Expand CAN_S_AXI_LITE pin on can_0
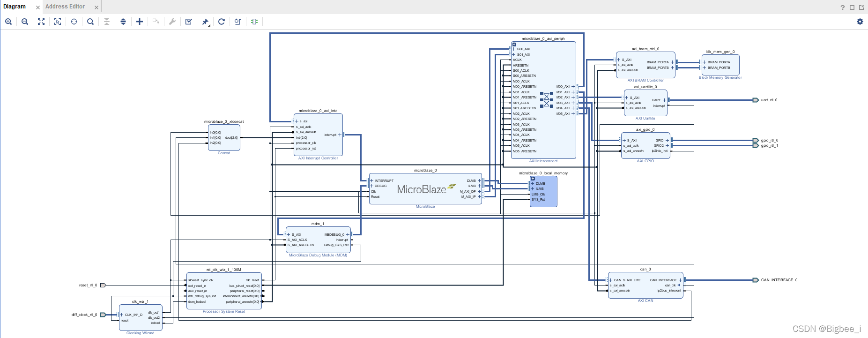Screen dimensions: 868x338 [611, 280]
